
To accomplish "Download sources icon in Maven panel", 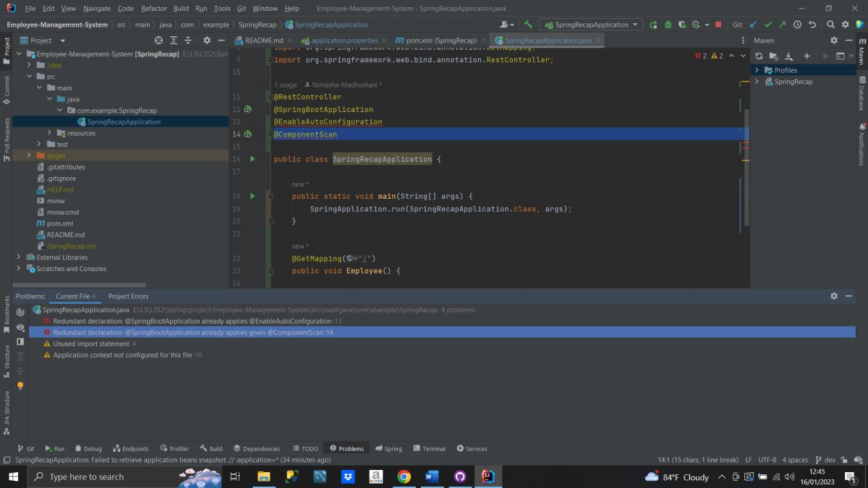I will tap(789, 56).
